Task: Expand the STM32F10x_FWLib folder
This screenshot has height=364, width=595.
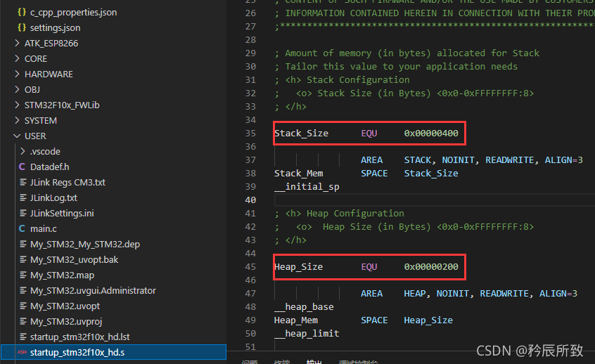Action: click(17, 105)
